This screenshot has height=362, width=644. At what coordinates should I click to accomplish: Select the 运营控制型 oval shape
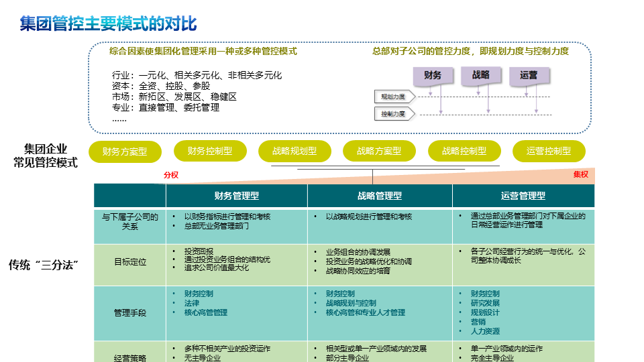pos(549,151)
